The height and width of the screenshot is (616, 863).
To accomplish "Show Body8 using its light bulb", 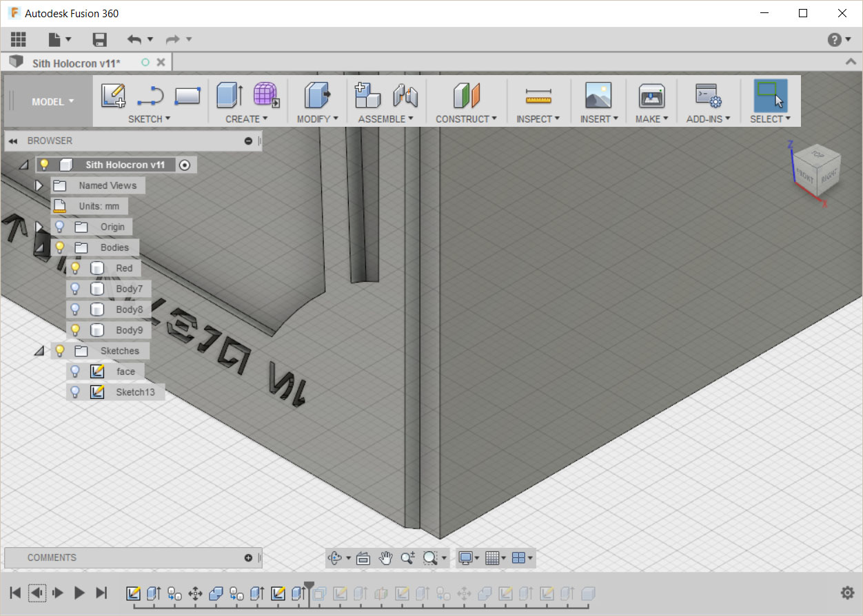I will (76, 309).
